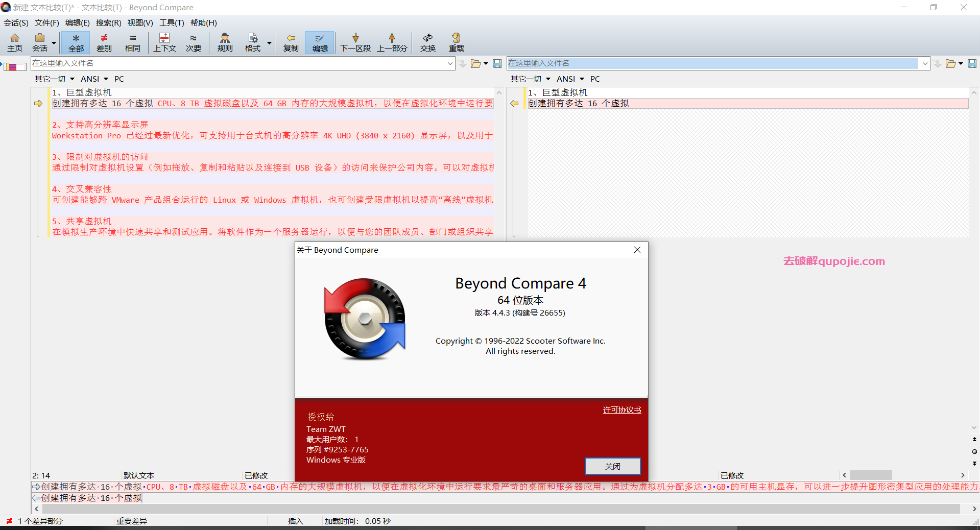Open right pane browse folder dropdown arrow
This screenshot has width=980, height=530.
(x=961, y=64)
